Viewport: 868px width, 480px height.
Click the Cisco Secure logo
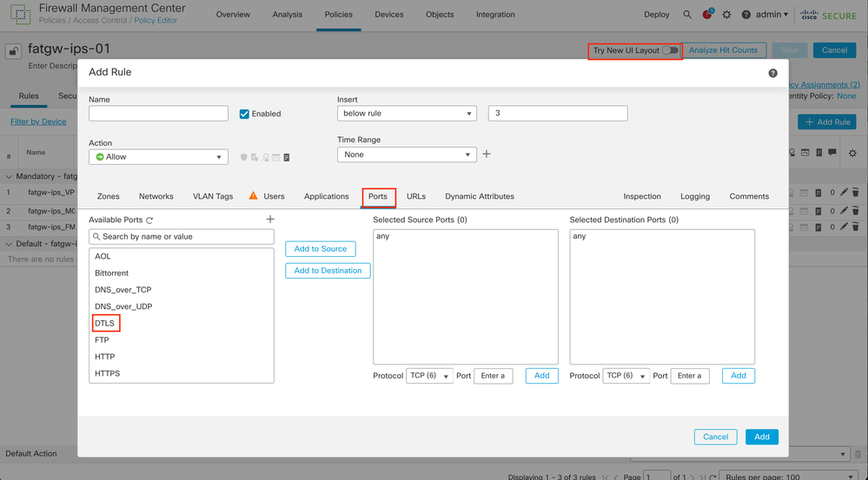829,15
